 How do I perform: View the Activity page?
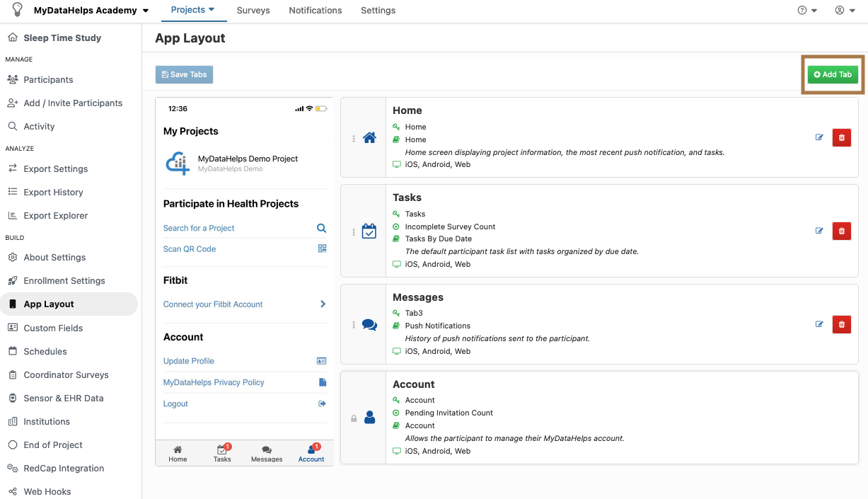39,126
